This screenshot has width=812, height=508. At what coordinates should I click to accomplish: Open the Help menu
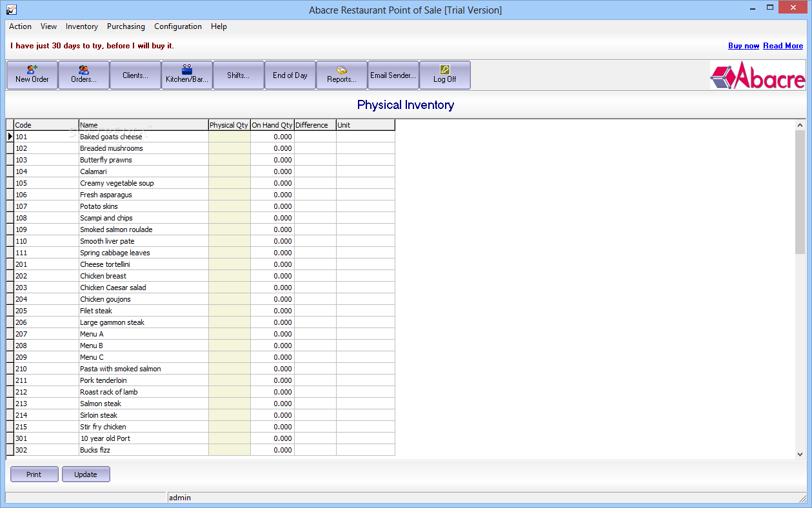[219, 26]
